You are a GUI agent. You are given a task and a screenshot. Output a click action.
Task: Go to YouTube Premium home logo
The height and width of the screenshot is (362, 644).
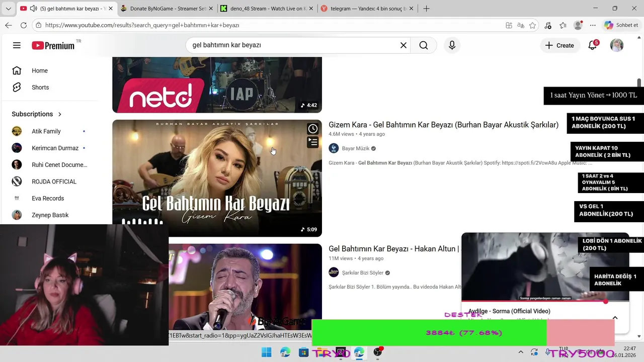[53, 45]
